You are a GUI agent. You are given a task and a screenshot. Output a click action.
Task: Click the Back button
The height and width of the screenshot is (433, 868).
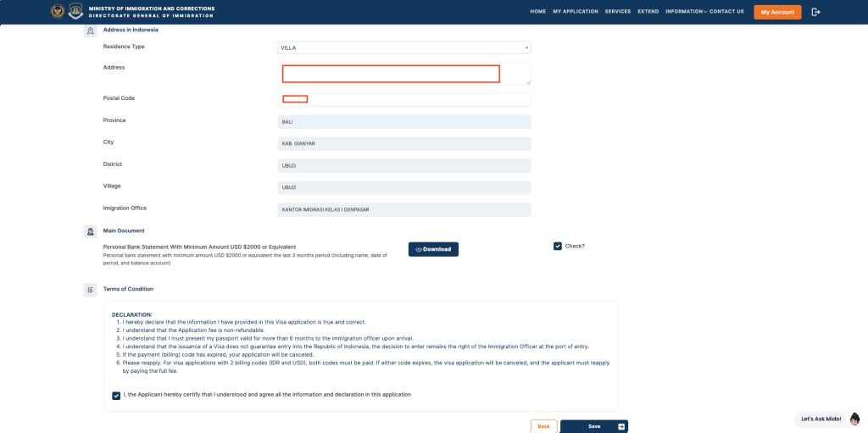click(x=543, y=426)
